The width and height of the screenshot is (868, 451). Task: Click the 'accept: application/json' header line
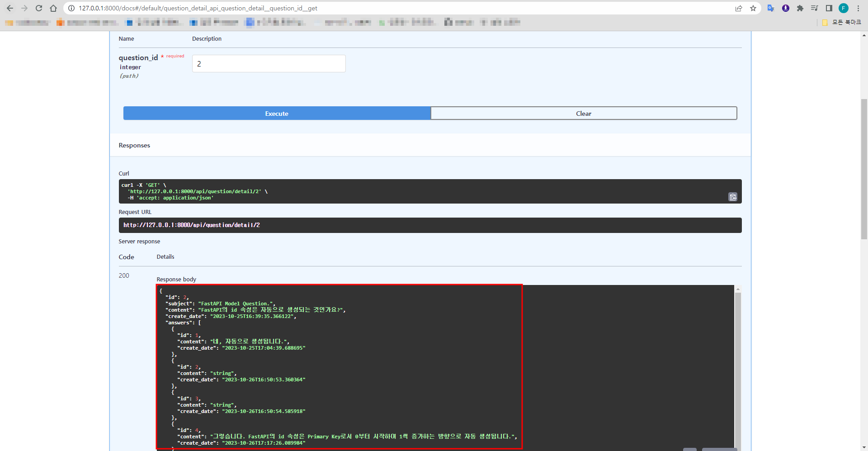coord(171,198)
